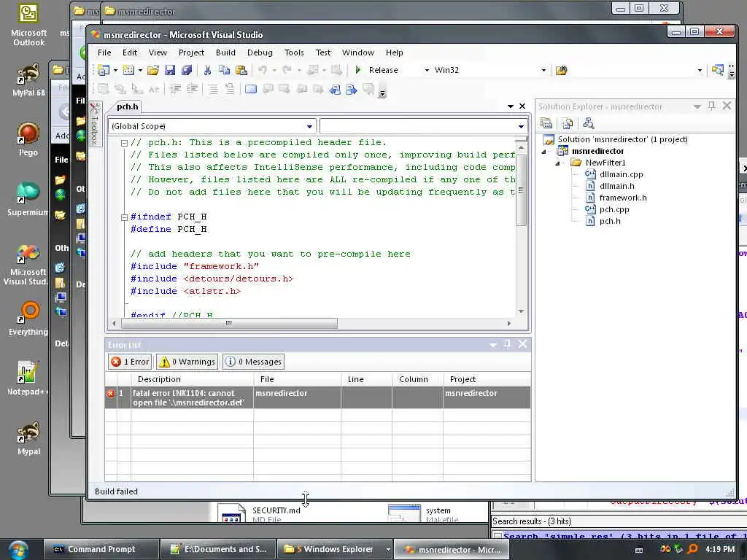The height and width of the screenshot is (560, 747).
Task: Click the editor horizontal scrollbar thumb
Action: 229,323
